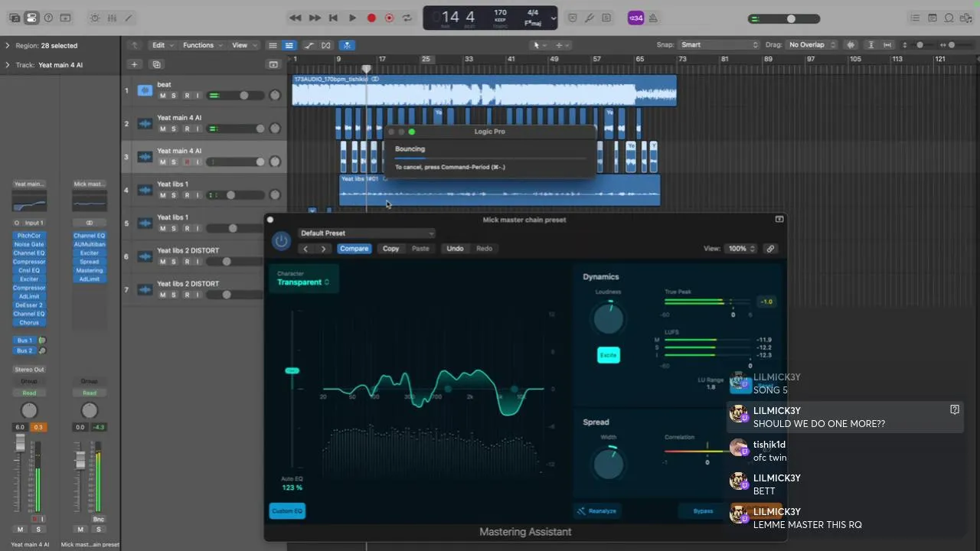The width and height of the screenshot is (980, 551).
Task: Click the Loudness knob in Dynamics
Action: click(x=609, y=318)
